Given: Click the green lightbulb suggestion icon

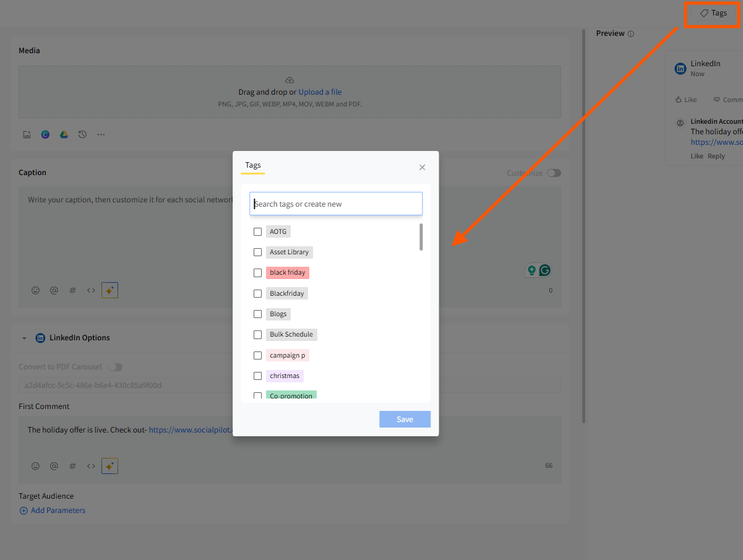Looking at the screenshot, I should pyautogui.click(x=531, y=270).
